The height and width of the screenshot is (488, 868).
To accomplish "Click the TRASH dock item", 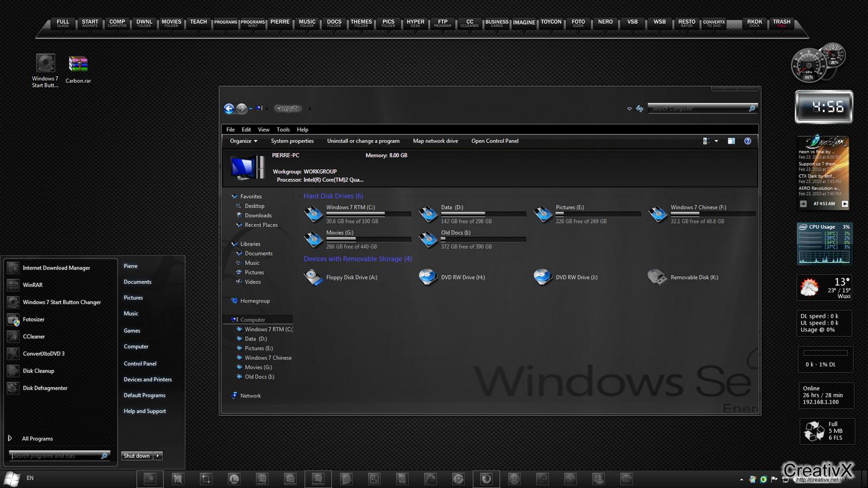I will pyautogui.click(x=782, y=23).
